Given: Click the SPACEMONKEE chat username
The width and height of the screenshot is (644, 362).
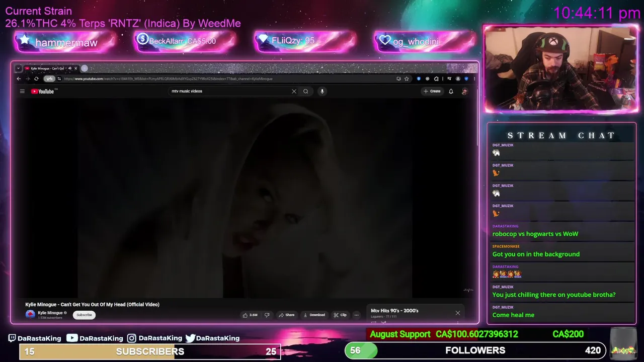Looking at the screenshot, I should point(506,246).
